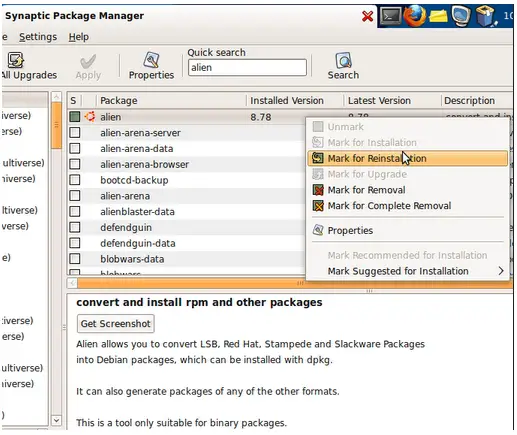Viewport: 517px width, 435px height.
Task: Click the Mark for Installation icon
Action: [318, 142]
